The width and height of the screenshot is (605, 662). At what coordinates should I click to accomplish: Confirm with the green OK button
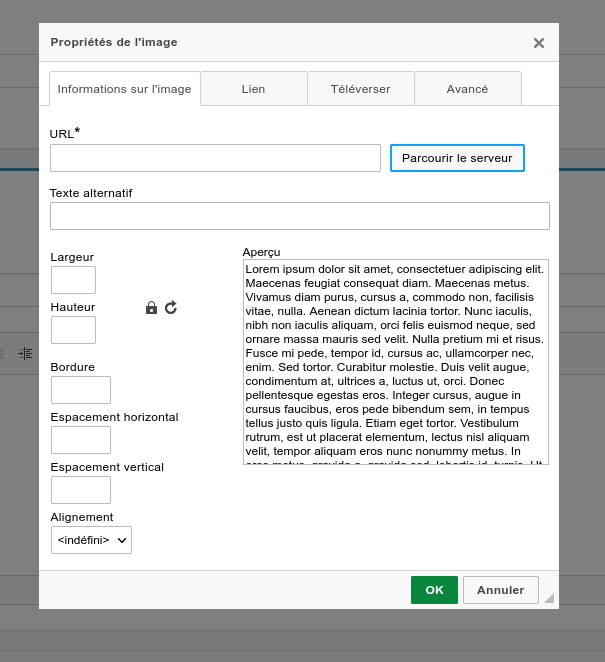coord(434,590)
